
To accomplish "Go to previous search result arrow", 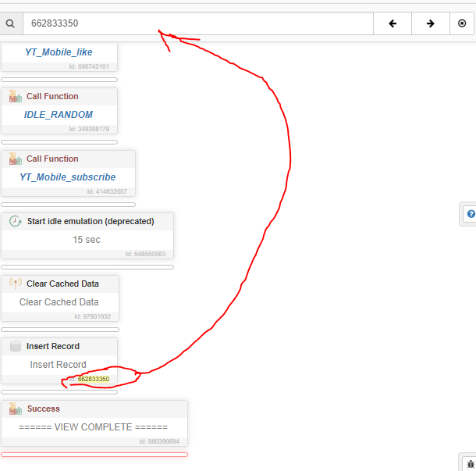I will (393, 23).
